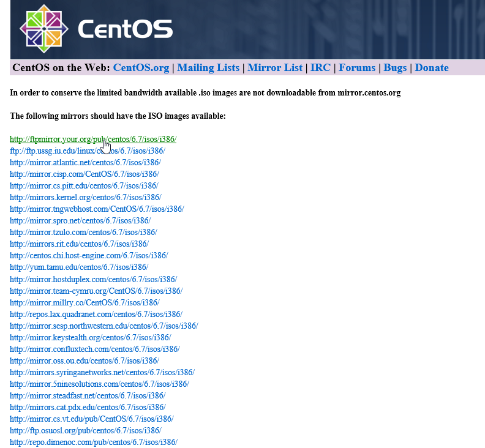Open the mirrors.kernel.org mirror link

[x=86, y=198]
